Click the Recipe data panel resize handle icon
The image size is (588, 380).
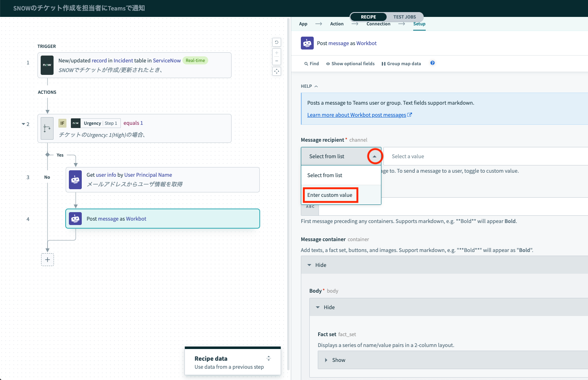pyautogui.click(x=269, y=358)
